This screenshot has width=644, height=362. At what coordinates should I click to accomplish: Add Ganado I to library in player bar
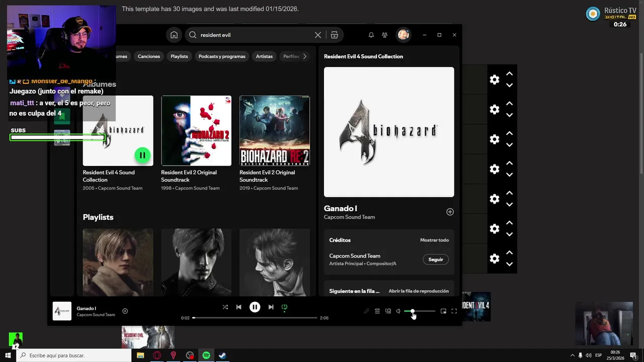[125, 311]
